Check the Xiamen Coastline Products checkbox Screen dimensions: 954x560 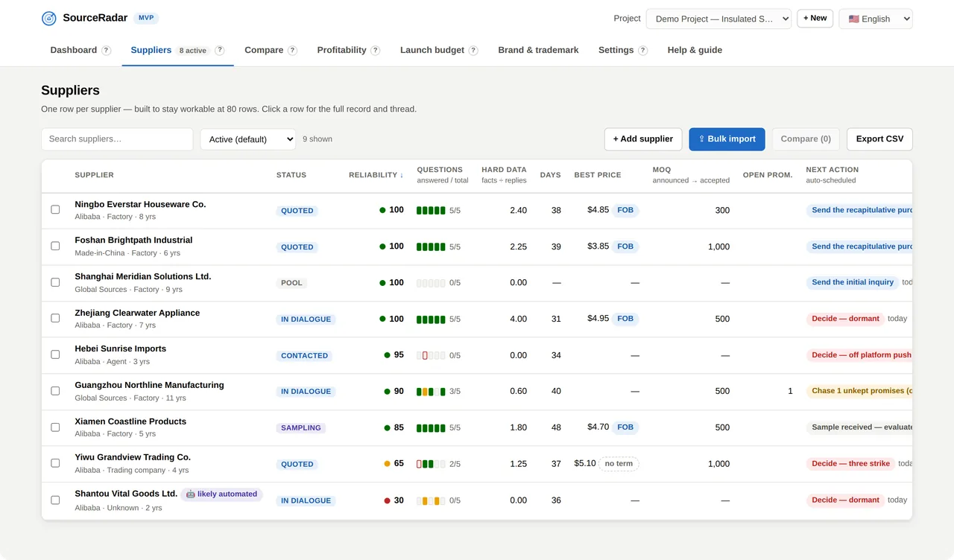click(x=55, y=427)
